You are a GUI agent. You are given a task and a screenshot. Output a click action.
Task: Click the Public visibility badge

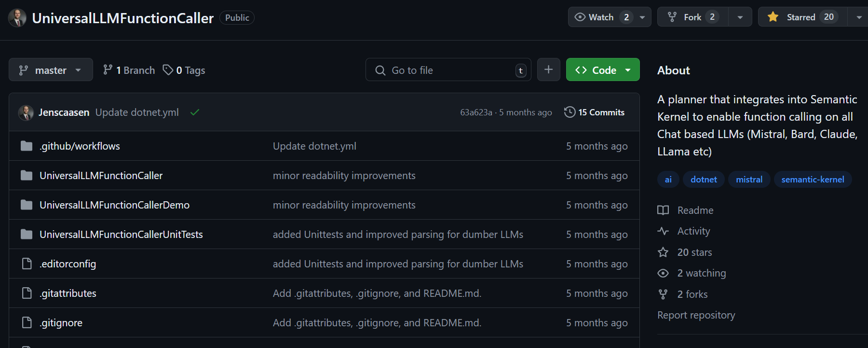coord(237,18)
